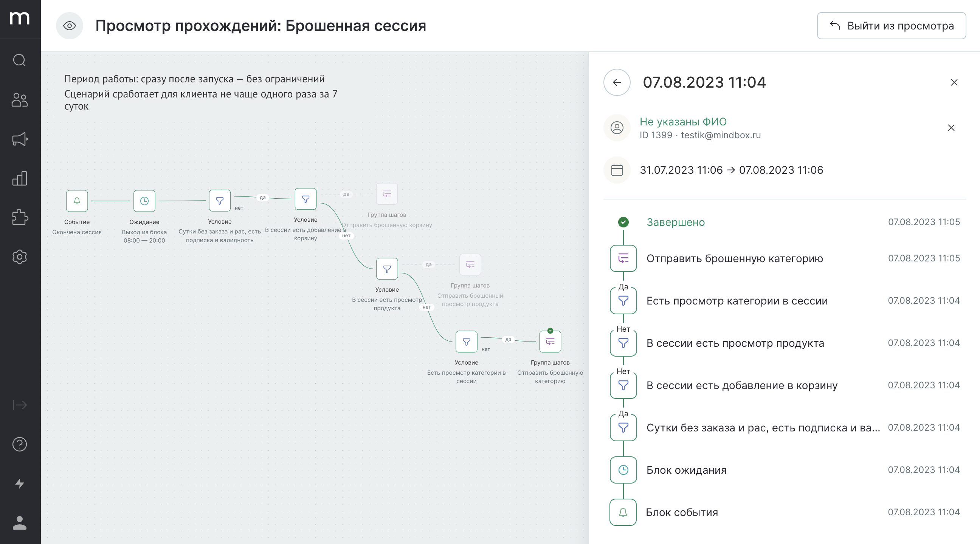Click ID 1399 testik@mindbox.ru text
This screenshot has width=980, height=544.
tap(700, 135)
